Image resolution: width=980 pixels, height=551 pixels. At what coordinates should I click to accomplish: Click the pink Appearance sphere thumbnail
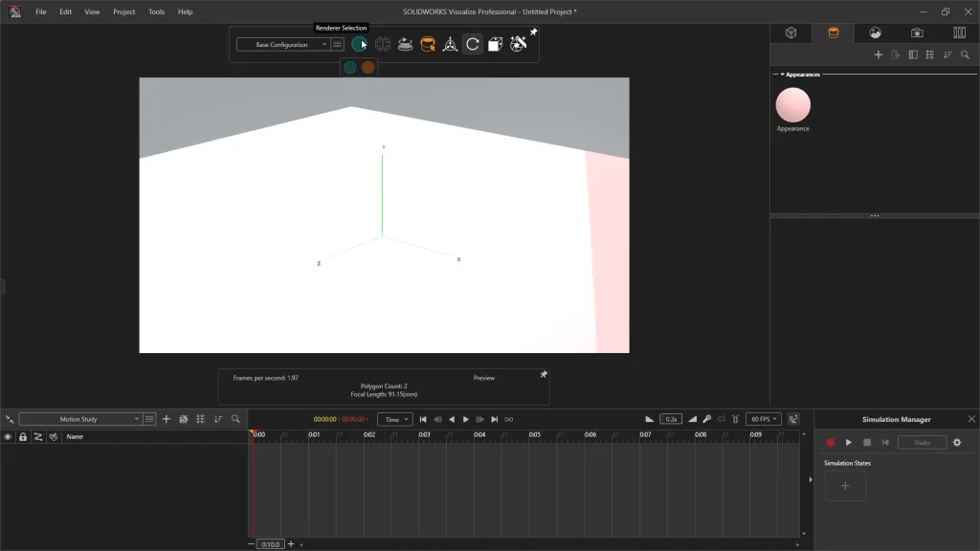[792, 104]
